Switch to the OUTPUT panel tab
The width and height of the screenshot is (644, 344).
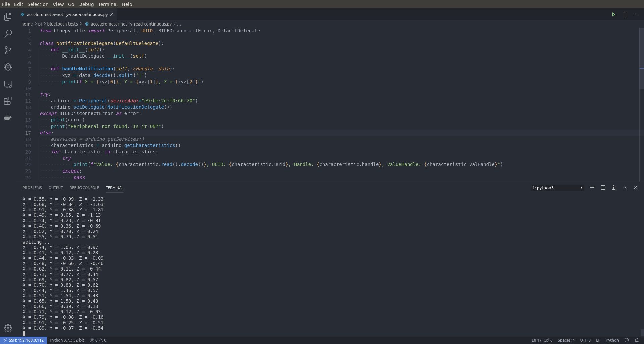click(x=56, y=188)
